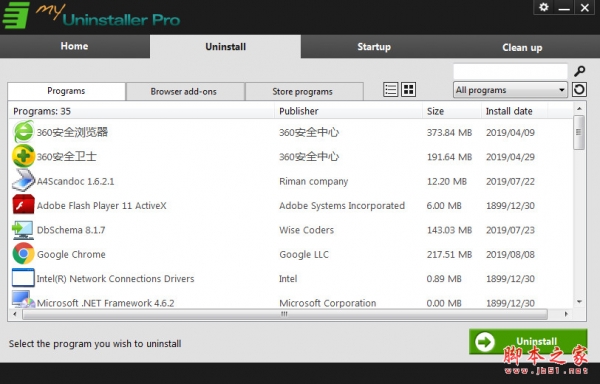Select Google Chrome entry text
600x384 pixels.
point(71,254)
